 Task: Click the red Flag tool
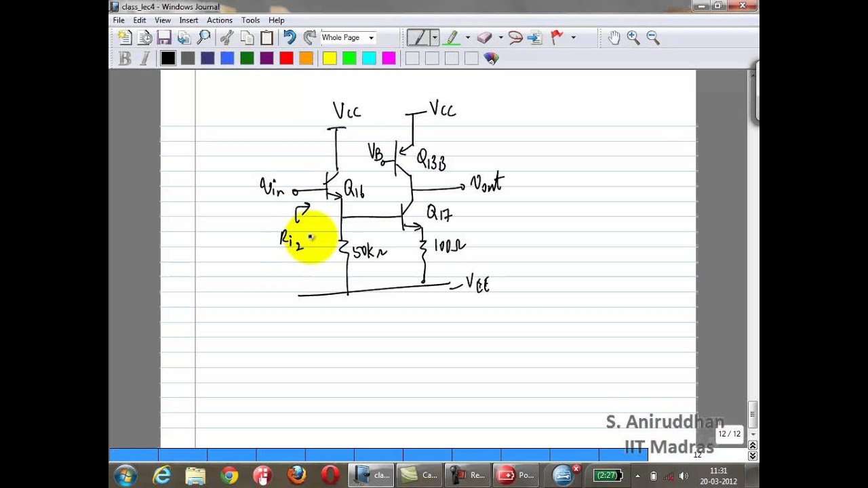557,38
